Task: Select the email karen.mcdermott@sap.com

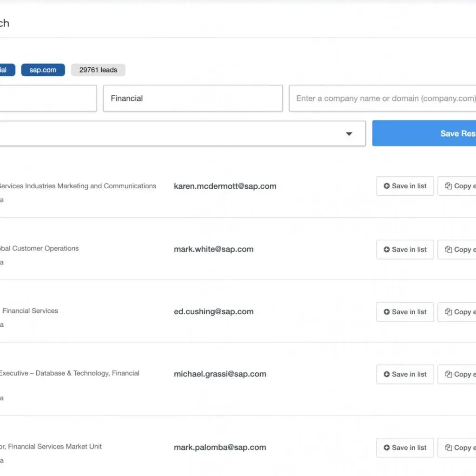Action: pos(225,186)
